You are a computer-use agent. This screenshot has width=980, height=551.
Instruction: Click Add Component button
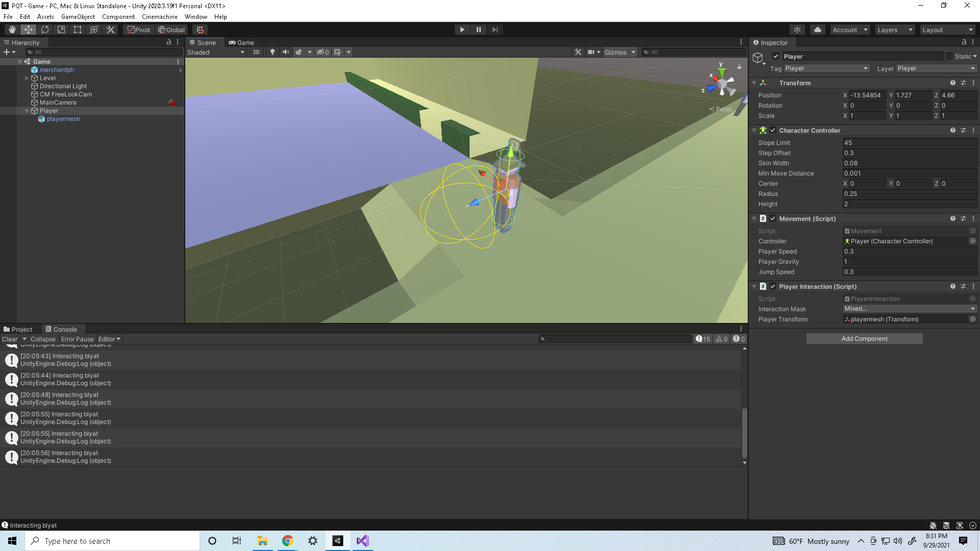click(864, 339)
